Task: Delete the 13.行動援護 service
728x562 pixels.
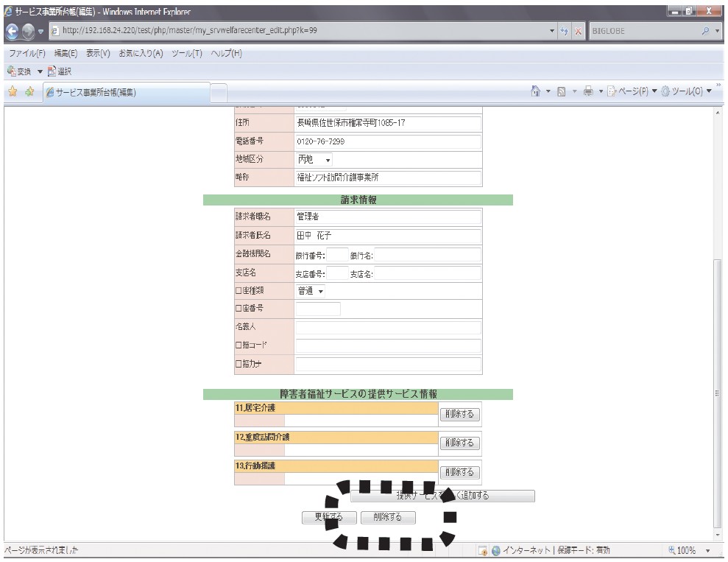Action: (x=459, y=472)
